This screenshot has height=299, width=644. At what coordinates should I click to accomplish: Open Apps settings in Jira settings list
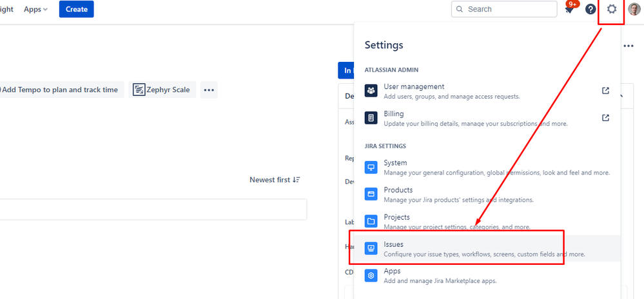(487, 276)
